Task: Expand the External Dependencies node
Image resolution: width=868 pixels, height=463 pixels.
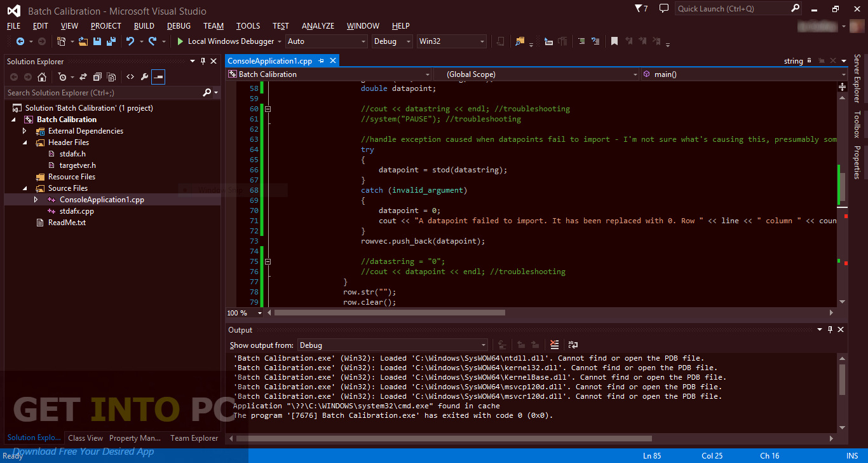Action: [x=25, y=131]
